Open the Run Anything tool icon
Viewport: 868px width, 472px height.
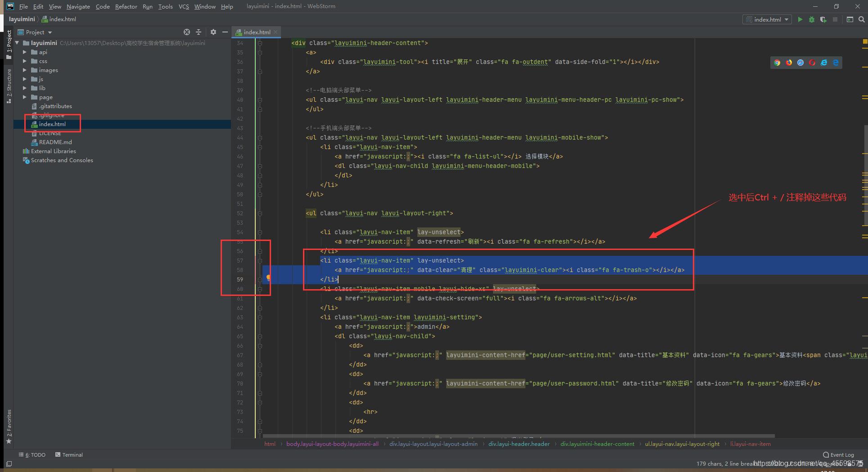[x=850, y=19]
